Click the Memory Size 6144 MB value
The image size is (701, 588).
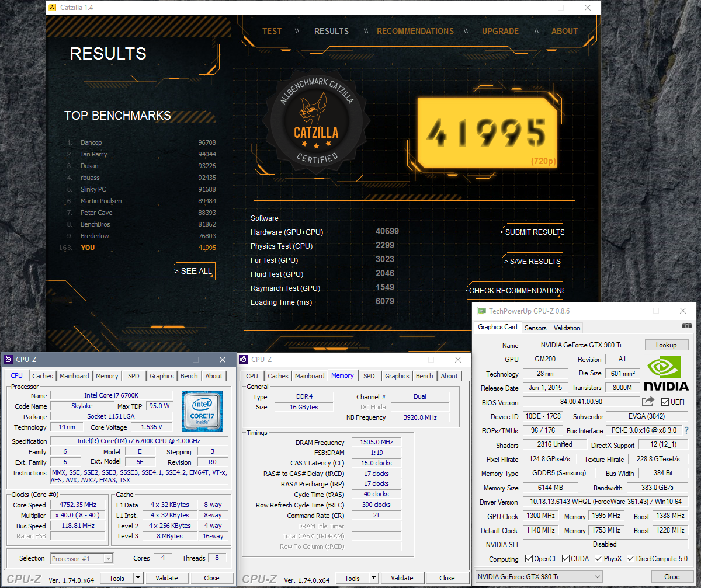point(550,488)
